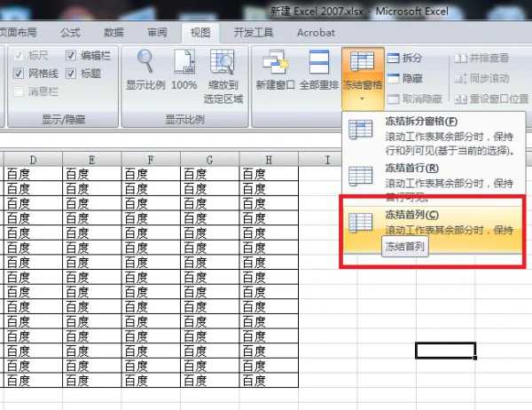Click Arrange All icon (全部重排)
Screen dimensions: 532x410
pos(319,62)
